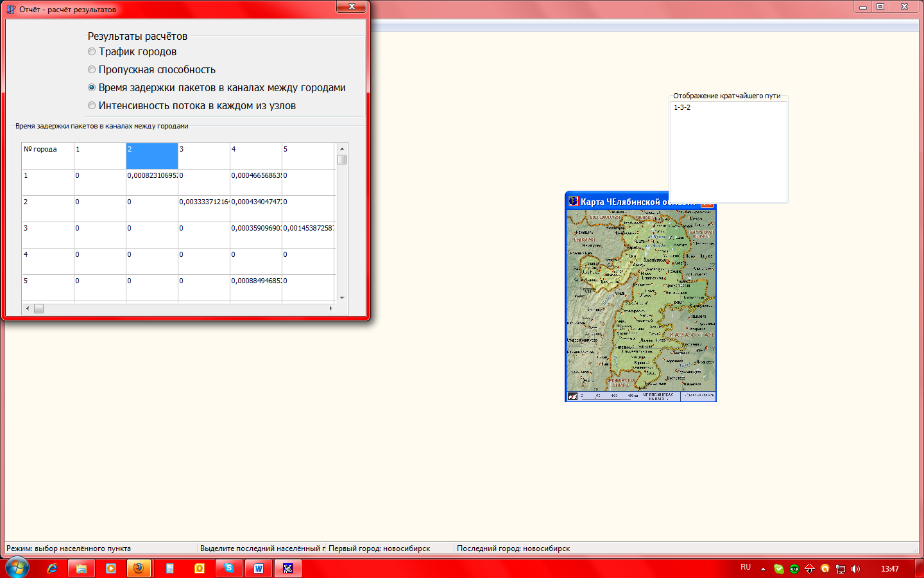924x578 pixels.
Task: Switch to Microsoft Word in the taskbar
Action: pyautogui.click(x=259, y=568)
